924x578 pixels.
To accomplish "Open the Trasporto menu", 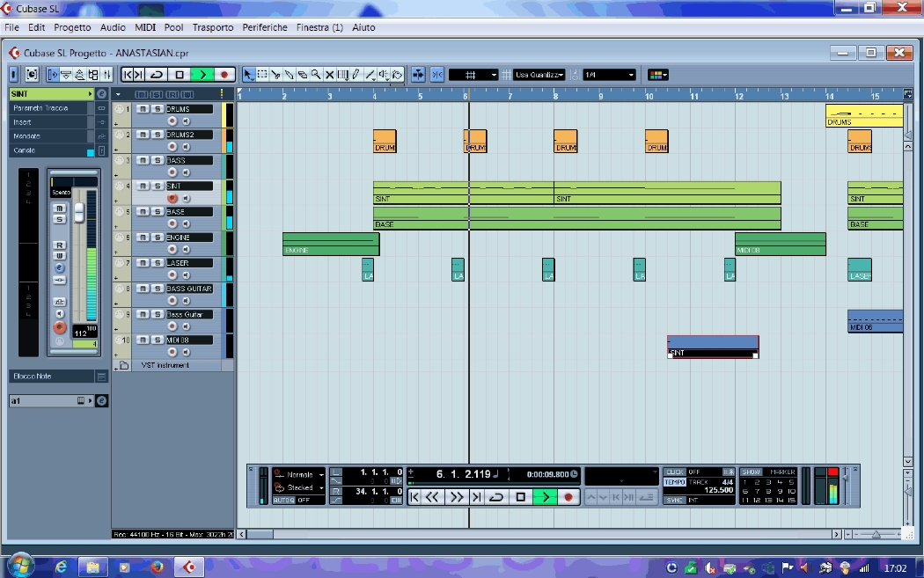I will 213,27.
